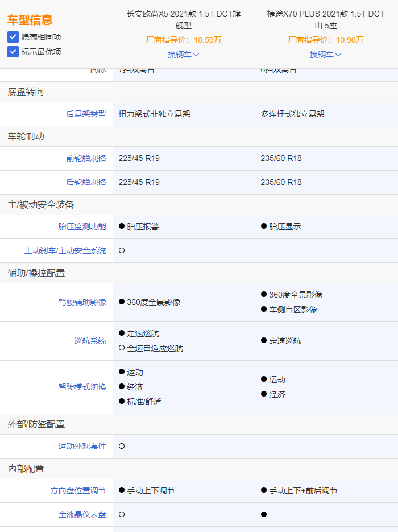Screen dimensions: 398x532
Task: Click the 胎压显示 value
Action: click(285, 226)
